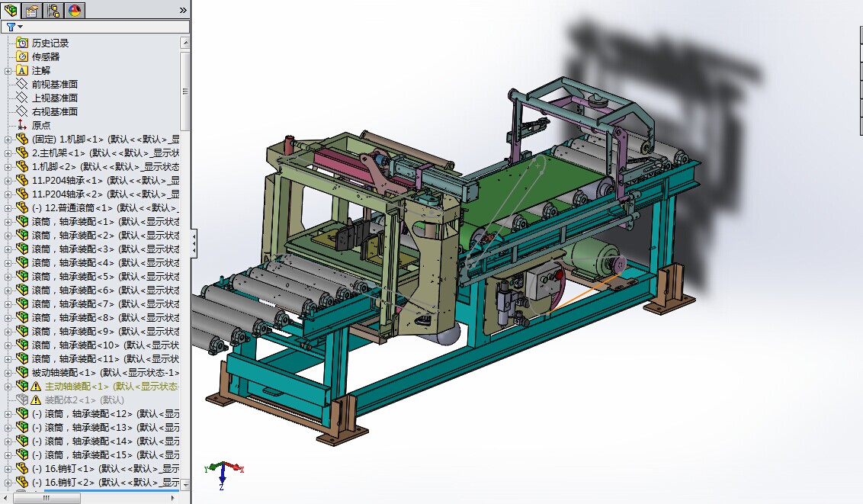Select the 上视基准面 plane icon
Screen dimensions: 863x504
[22, 98]
